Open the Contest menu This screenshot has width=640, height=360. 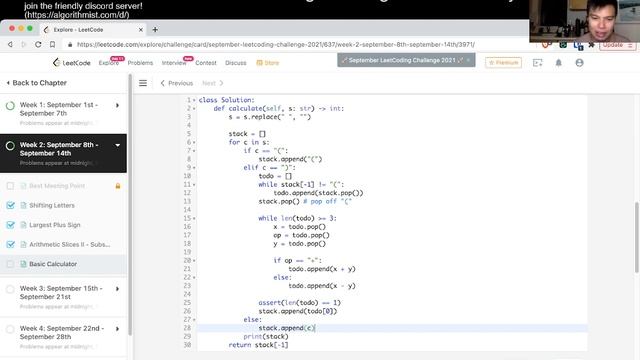point(206,63)
